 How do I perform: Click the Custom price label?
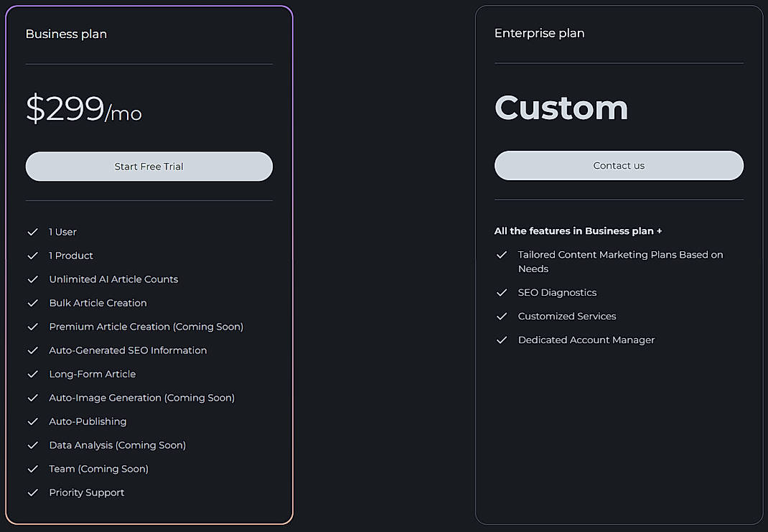561,108
